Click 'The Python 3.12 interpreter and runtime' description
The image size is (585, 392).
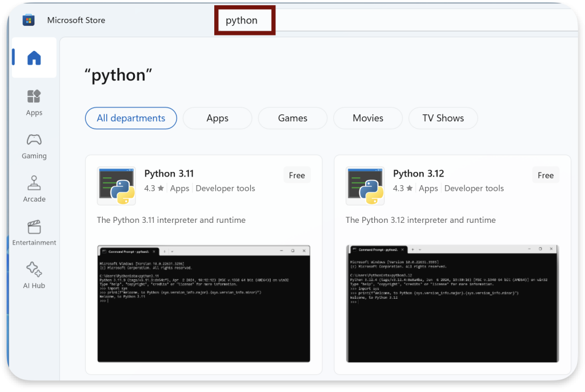tap(420, 220)
